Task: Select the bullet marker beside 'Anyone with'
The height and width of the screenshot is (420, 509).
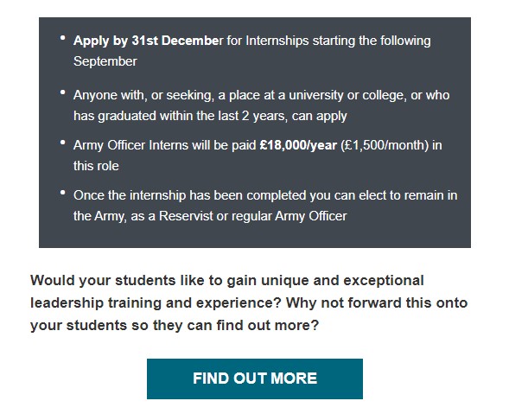Action: [62, 92]
